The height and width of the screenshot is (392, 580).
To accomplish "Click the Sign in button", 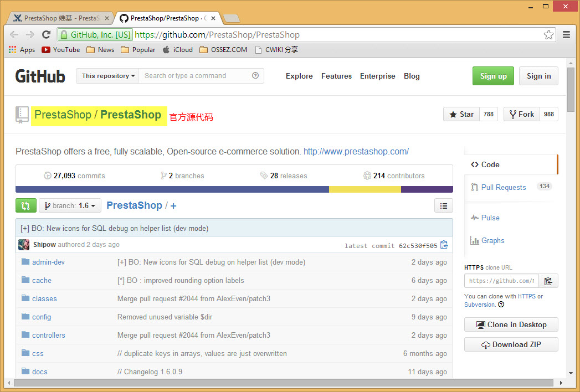I will [x=538, y=76].
